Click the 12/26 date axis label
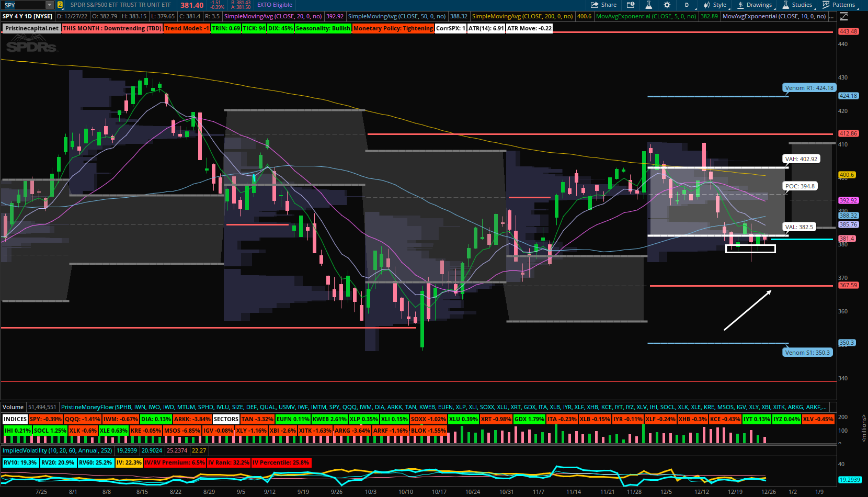Screen dimensions: 868x497 pyautogui.click(x=768, y=492)
